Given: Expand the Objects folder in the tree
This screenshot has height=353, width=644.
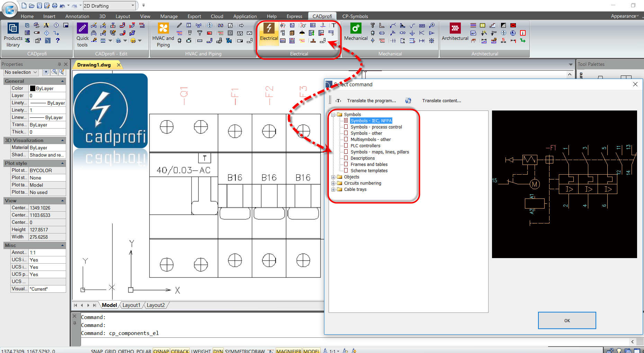Looking at the screenshot, I should [333, 177].
